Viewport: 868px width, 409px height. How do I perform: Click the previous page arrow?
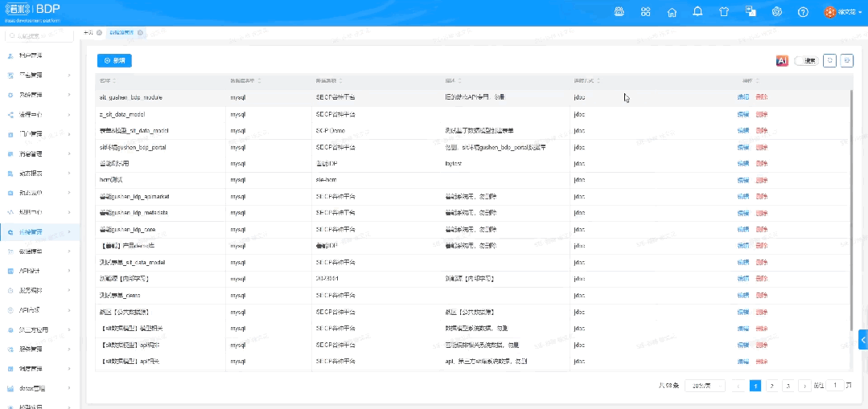pyautogui.click(x=738, y=386)
